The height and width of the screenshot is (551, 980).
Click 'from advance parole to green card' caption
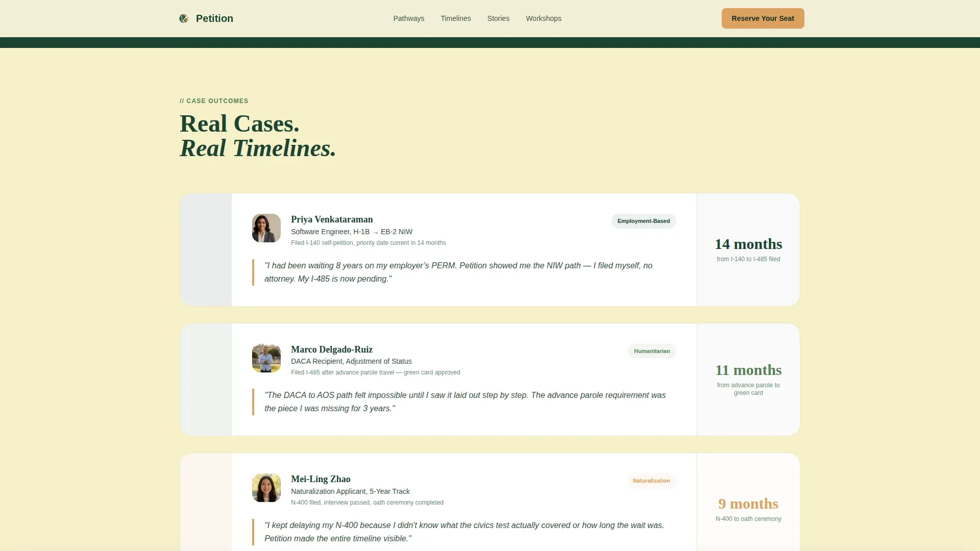click(x=748, y=389)
